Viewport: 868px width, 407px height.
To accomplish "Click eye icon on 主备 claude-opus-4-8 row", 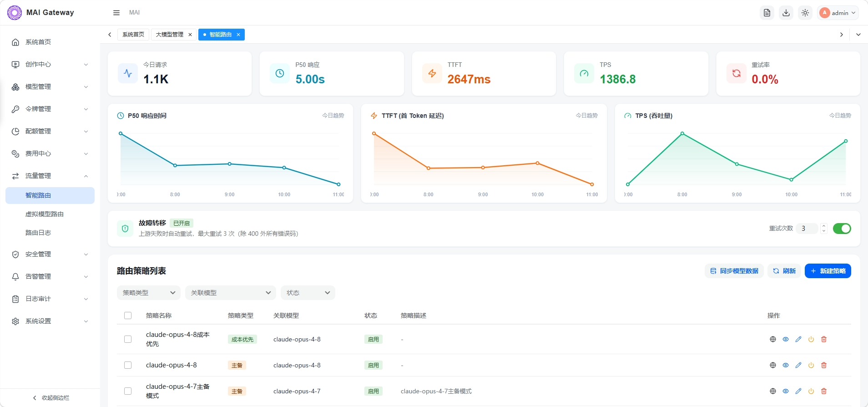I will pos(786,365).
